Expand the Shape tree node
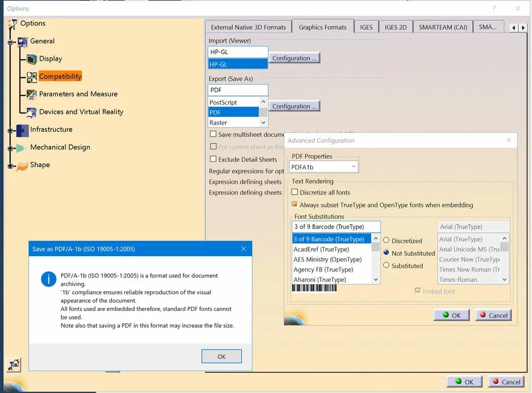 [x=11, y=166]
